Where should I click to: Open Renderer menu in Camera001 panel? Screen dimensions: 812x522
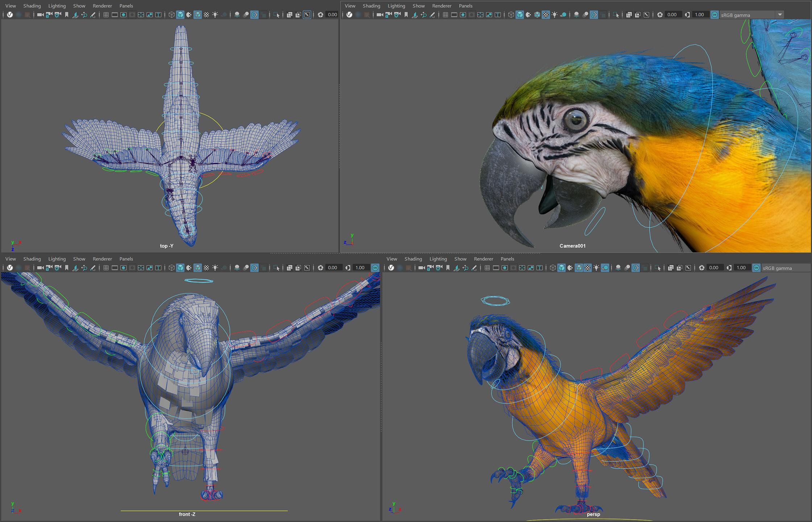point(442,6)
